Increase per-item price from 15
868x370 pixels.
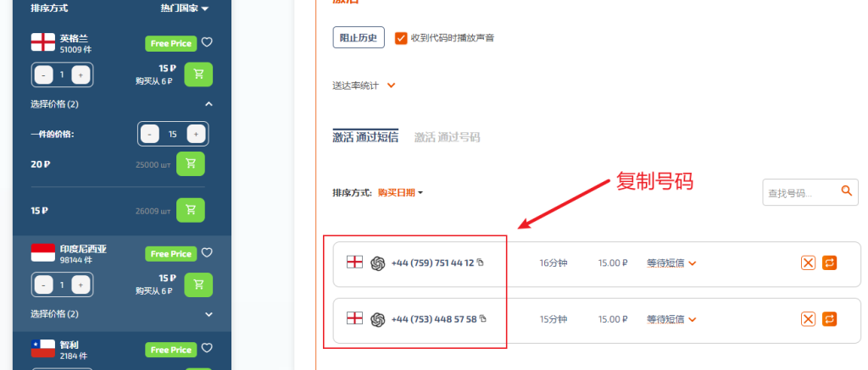(x=196, y=134)
